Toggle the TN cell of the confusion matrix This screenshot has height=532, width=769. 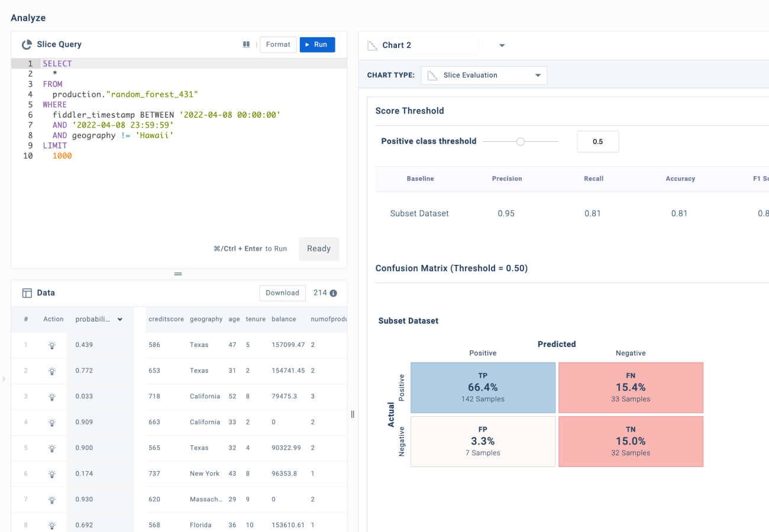coord(631,441)
